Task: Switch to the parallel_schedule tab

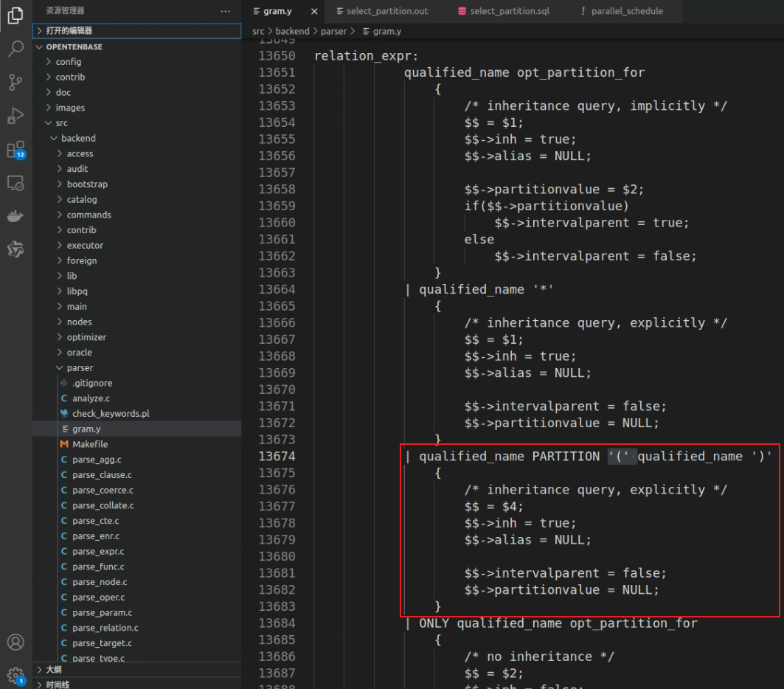Action: pos(626,11)
